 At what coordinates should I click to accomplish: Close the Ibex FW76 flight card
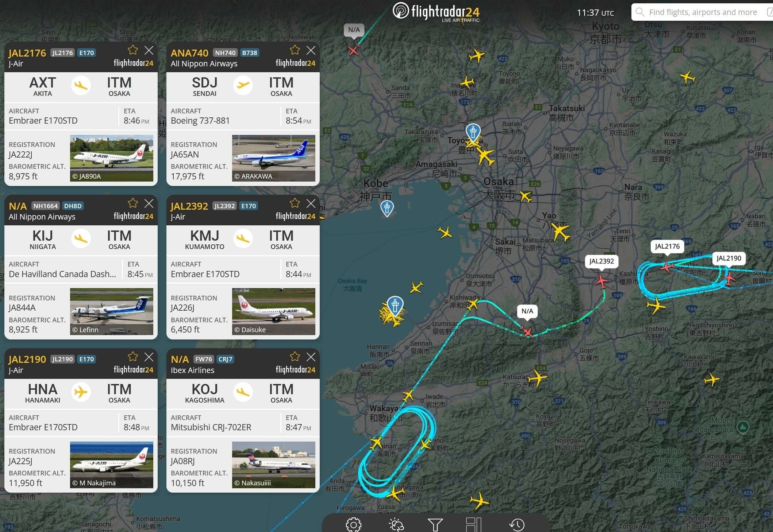311,357
